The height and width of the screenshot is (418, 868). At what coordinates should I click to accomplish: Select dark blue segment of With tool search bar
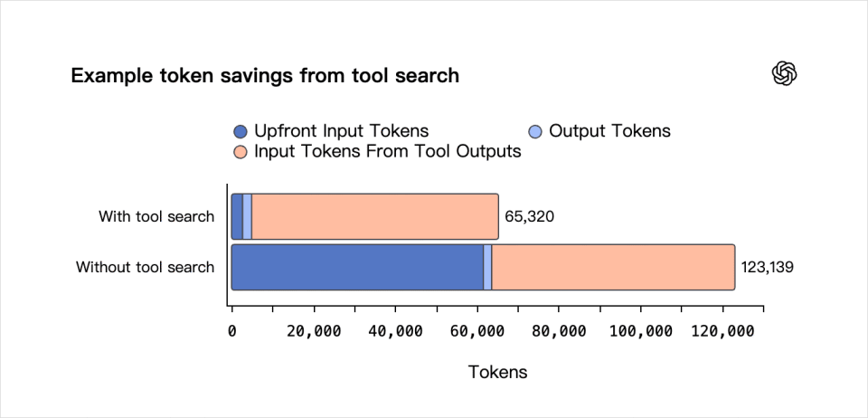click(x=237, y=216)
